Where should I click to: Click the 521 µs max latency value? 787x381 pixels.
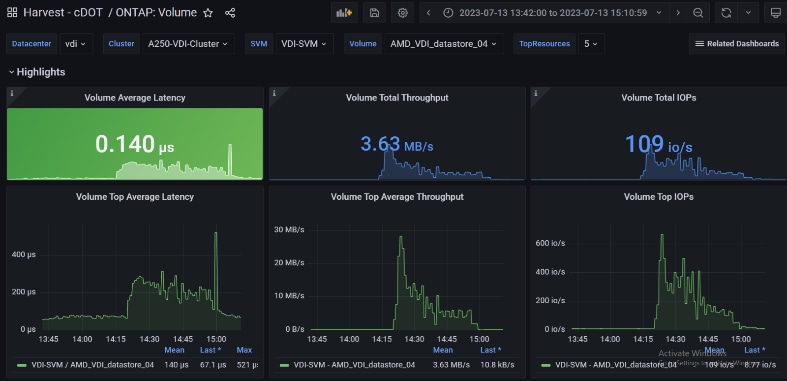247,365
